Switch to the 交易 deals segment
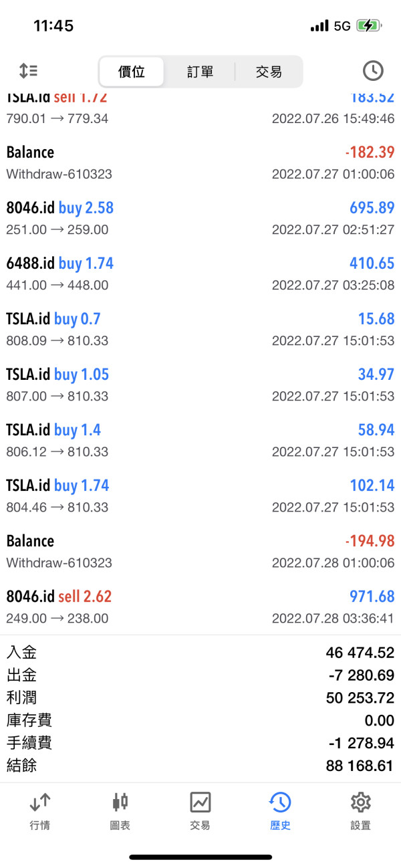Viewport: 401px width, 868px height. coord(269,72)
